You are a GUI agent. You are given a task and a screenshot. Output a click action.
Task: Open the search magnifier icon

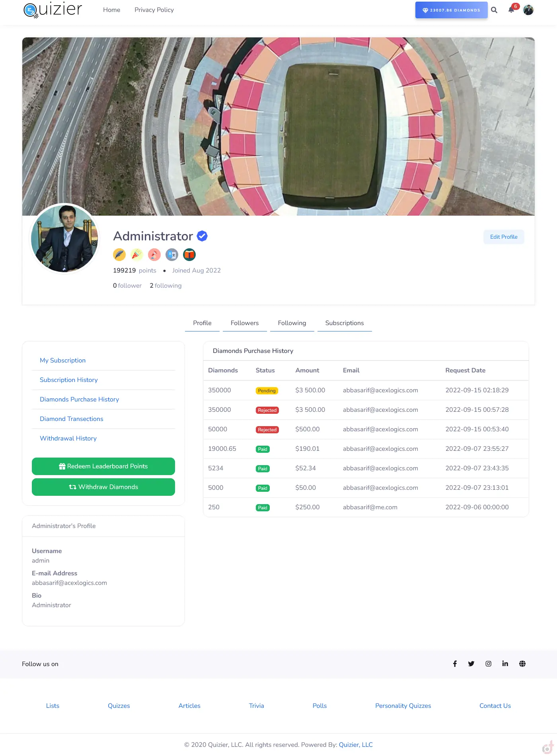(x=494, y=10)
